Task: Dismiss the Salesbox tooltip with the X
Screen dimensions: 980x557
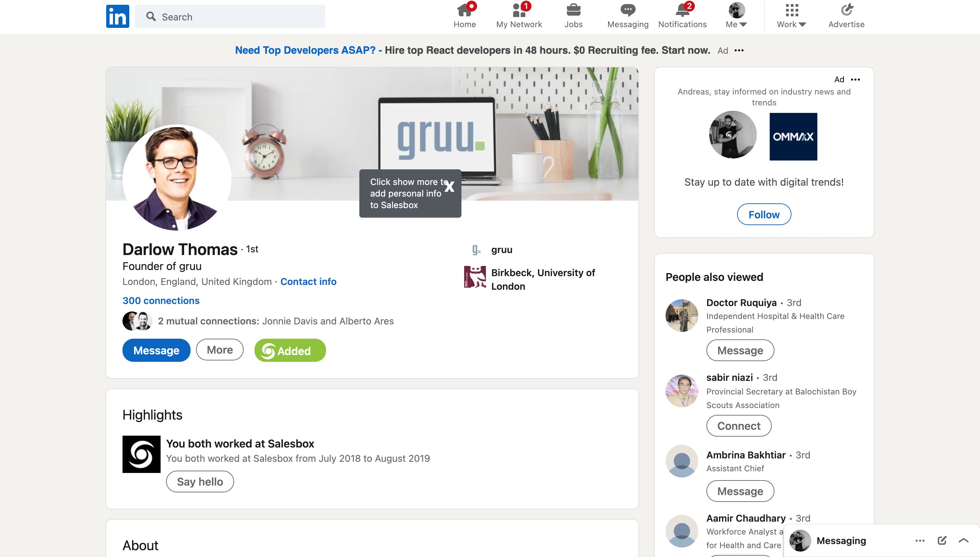Action: click(x=450, y=186)
